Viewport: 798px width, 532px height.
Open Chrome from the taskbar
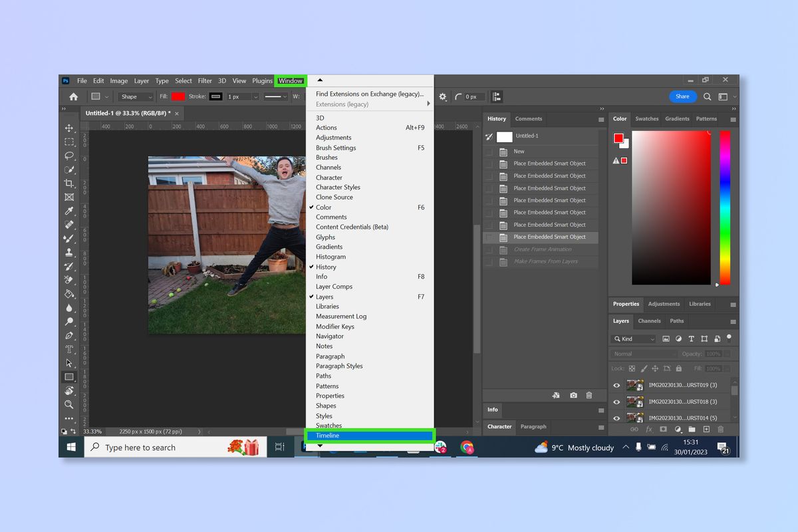pyautogui.click(x=467, y=447)
